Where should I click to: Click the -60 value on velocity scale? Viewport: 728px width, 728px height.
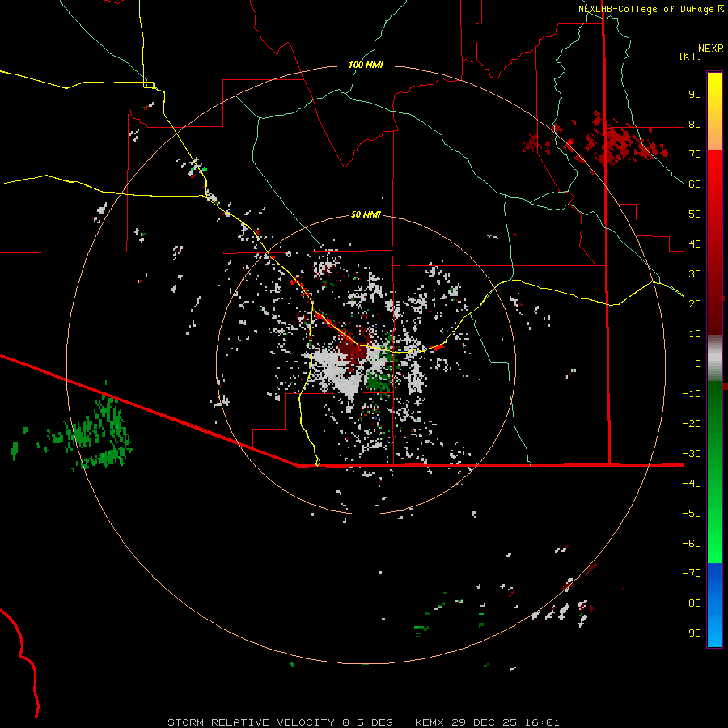click(692, 544)
